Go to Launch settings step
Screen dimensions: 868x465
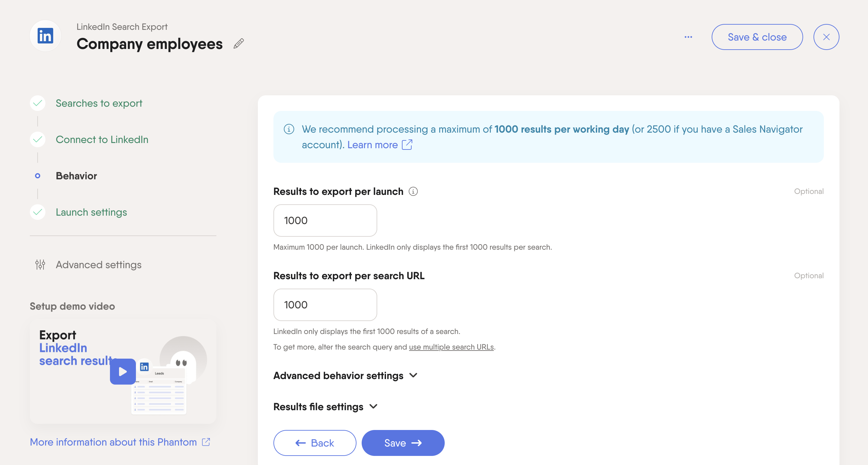(91, 212)
